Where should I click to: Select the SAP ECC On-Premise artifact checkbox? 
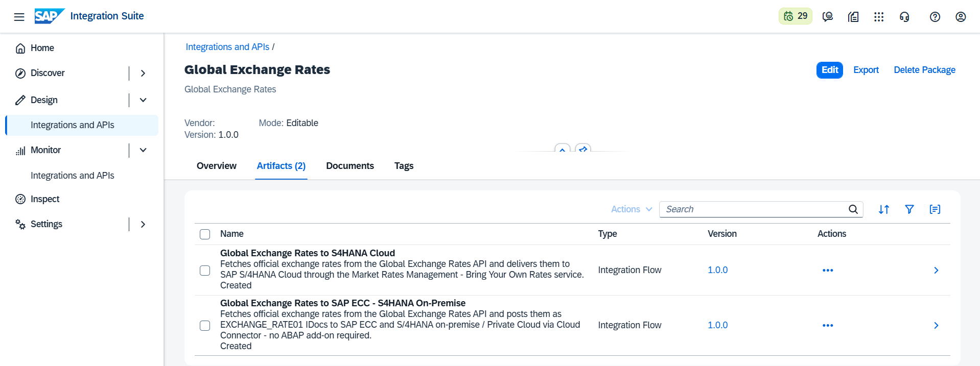pos(205,326)
